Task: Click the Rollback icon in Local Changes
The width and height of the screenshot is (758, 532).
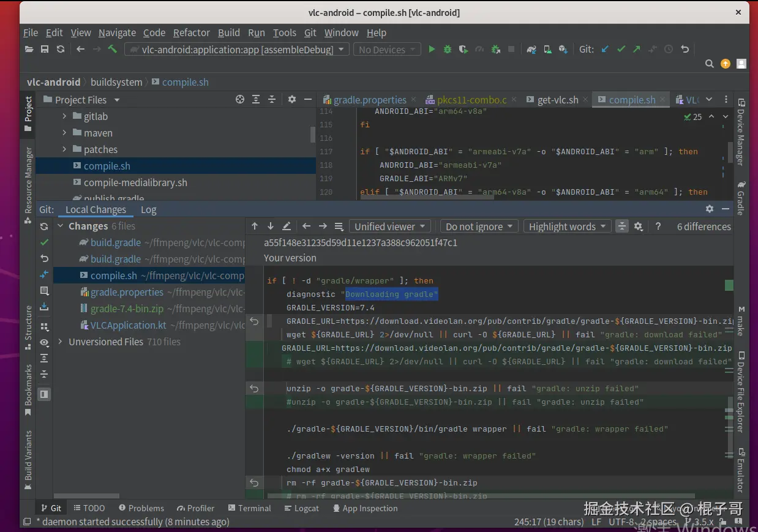Action: coord(44,259)
